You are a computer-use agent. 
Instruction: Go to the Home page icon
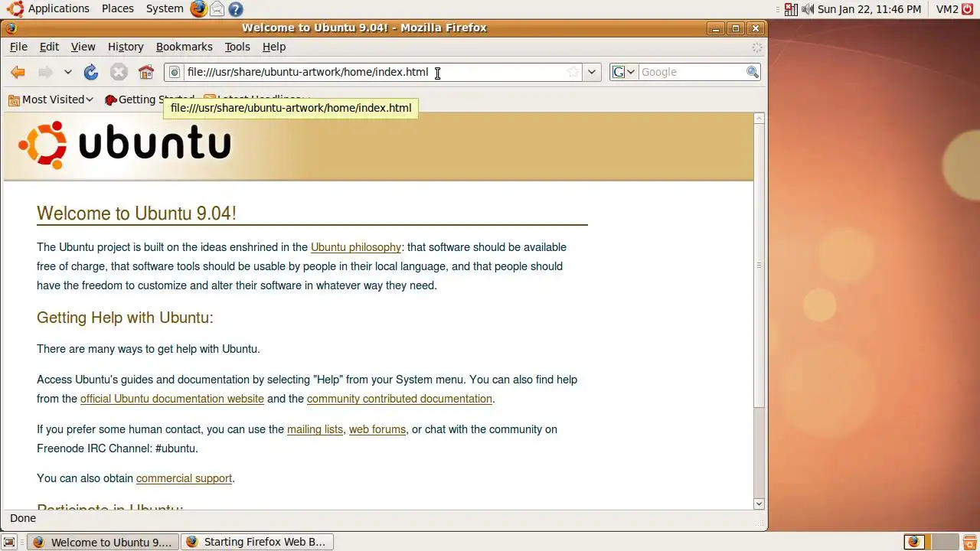click(x=146, y=72)
